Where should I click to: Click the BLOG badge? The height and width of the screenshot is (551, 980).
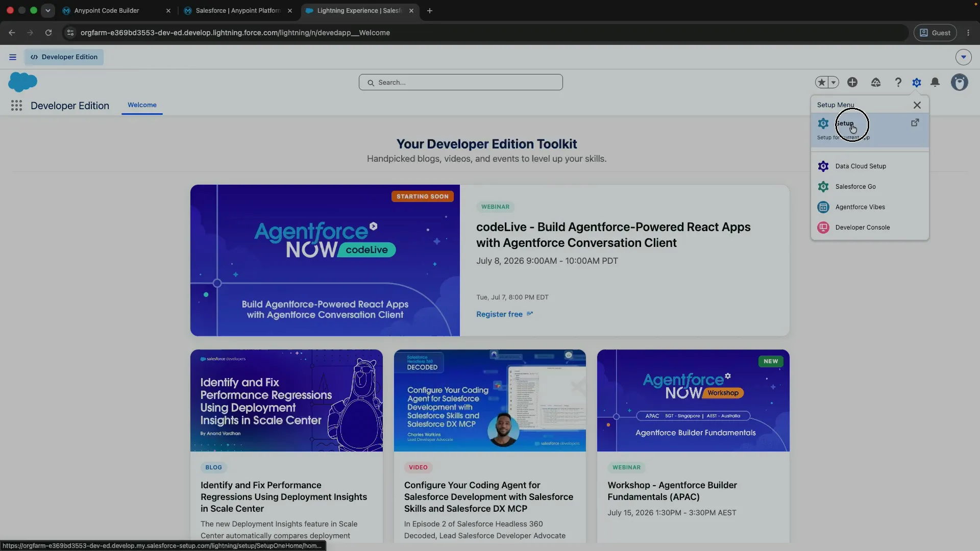pyautogui.click(x=213, y=467)
